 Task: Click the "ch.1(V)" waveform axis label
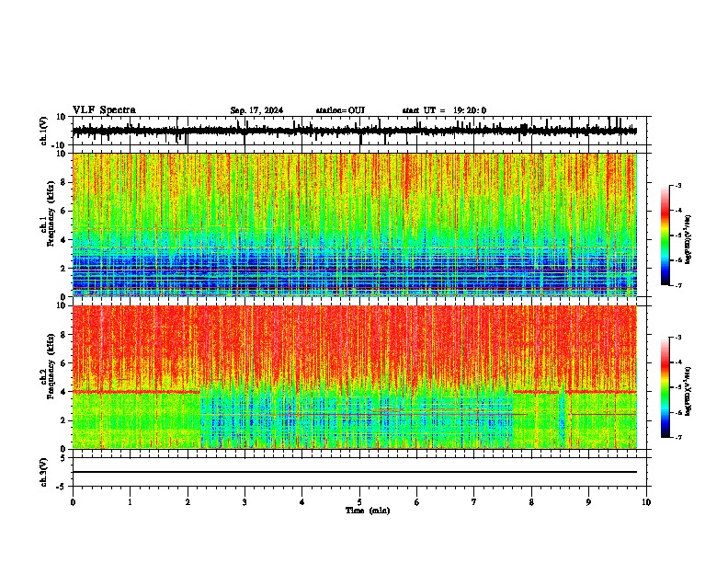(44, 131)
